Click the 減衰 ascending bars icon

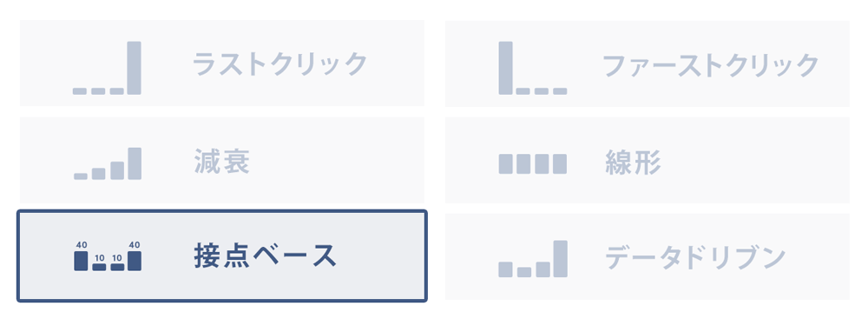coord(108,163)
